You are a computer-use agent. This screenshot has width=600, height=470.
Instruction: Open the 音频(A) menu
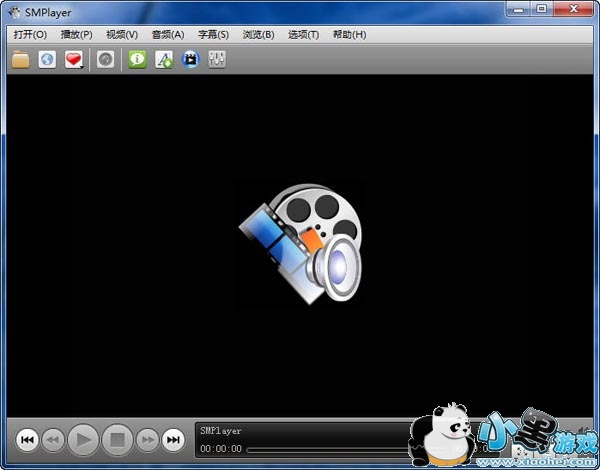point(168,35)
